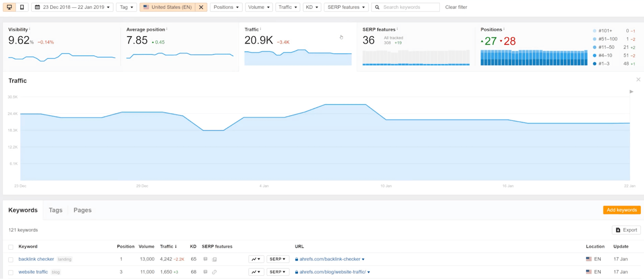Open the ahrefs.com/backlink-checker URL
644x279 pixels.
click(330, 259)
